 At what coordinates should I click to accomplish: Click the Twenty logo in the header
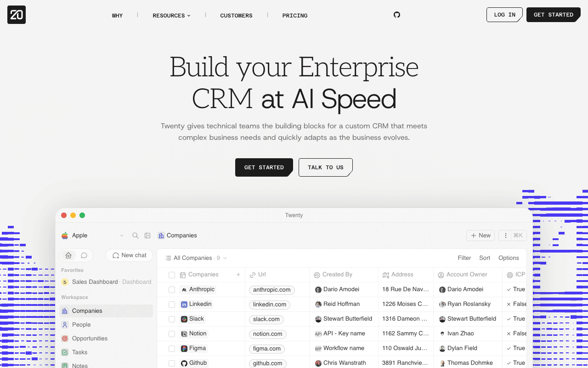pos(17,15)
